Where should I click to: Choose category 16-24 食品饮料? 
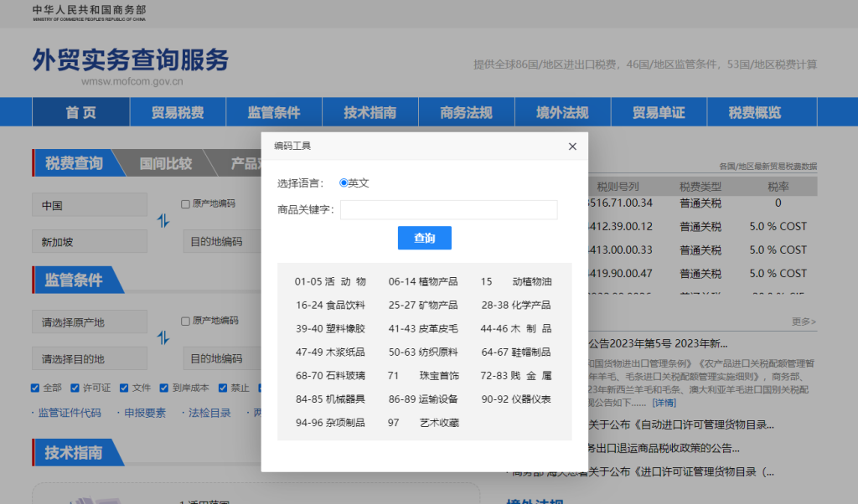[x=330, y=305]
